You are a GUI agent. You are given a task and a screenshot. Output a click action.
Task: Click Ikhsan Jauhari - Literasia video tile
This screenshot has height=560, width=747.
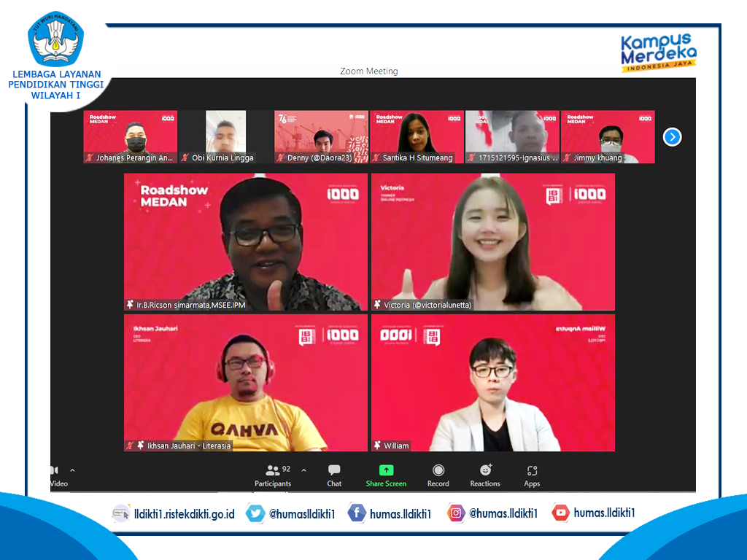246,383
